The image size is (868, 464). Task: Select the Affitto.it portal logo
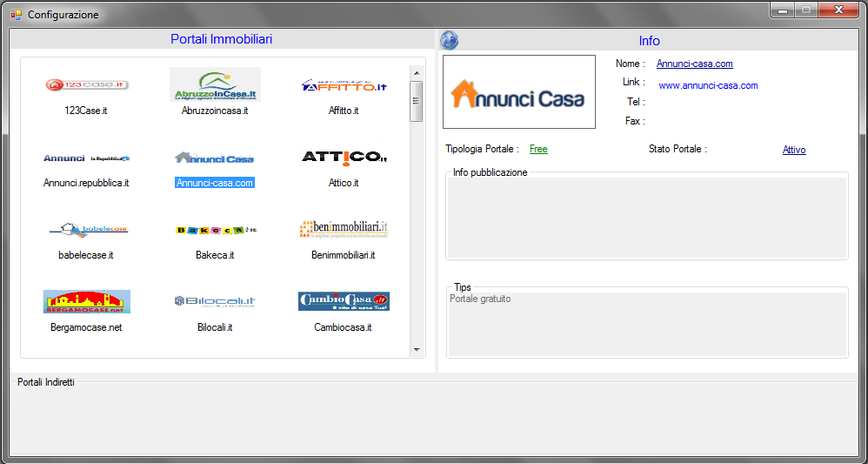(344, 85)
